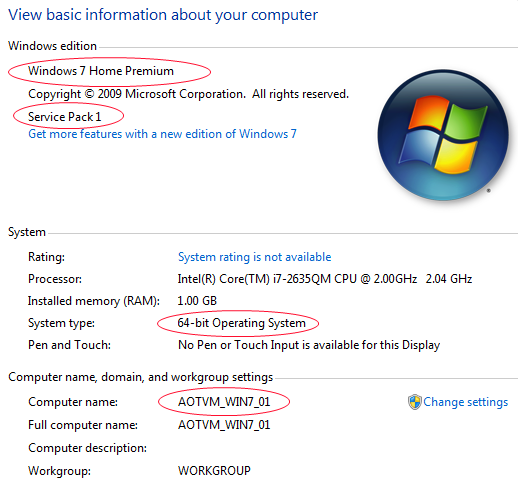The height and width of the screenshot is (490, 518).
Task: Click the 'Service Pack 1' text
Action: (x=64, y=117)
